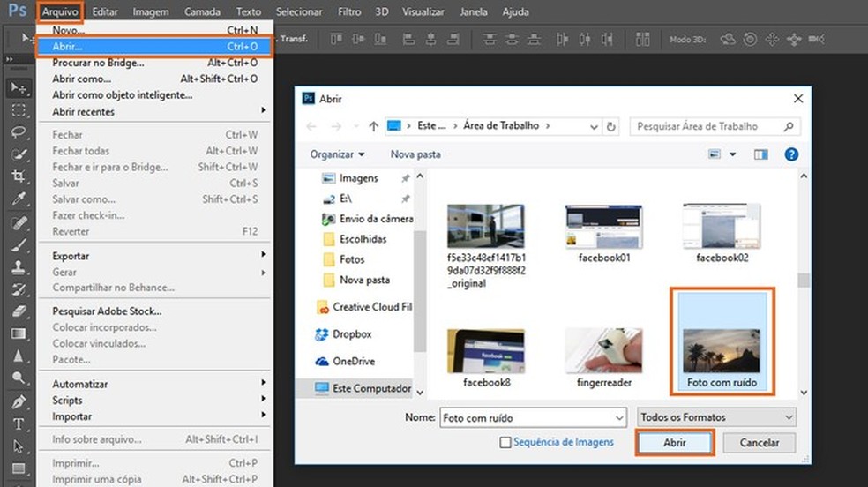The width and height of the screenshot is (868, 487).
Task: Choose Procurar no Bridge menu entry
Action: [x=97, y=63]
